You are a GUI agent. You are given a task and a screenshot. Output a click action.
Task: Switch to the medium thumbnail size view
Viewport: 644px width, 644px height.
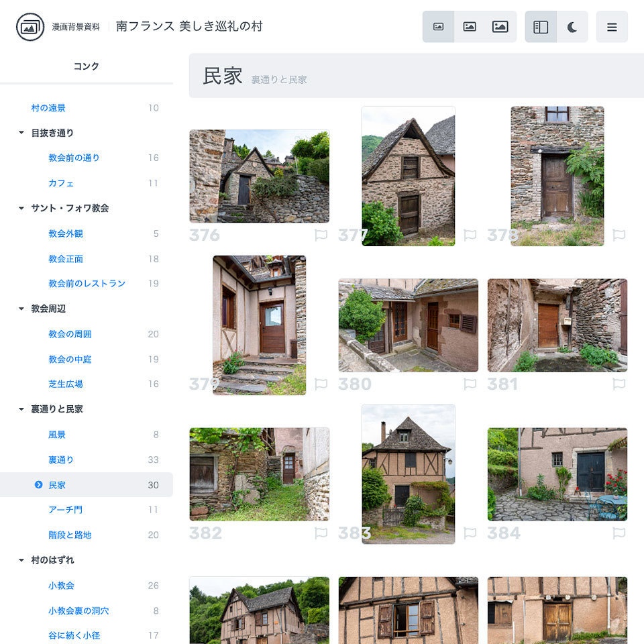[x=470, y=26]
